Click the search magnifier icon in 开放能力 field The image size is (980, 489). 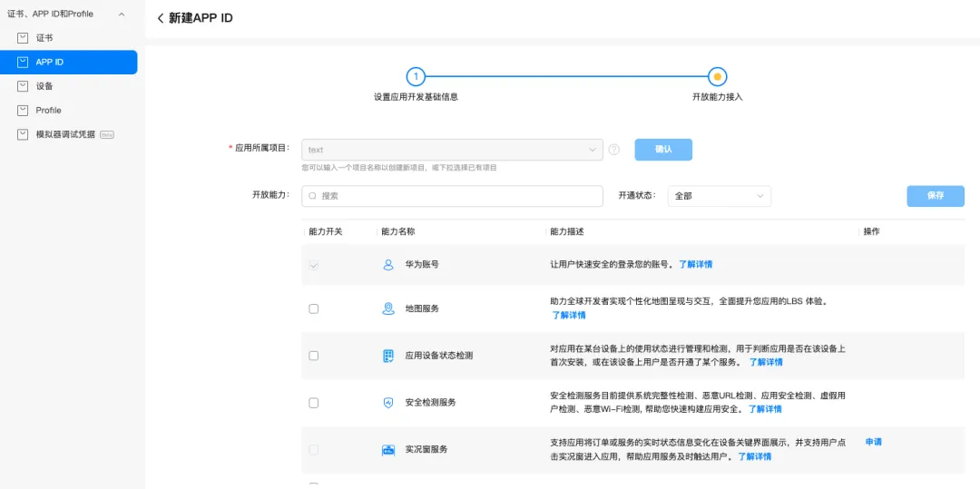coord(312,196)
